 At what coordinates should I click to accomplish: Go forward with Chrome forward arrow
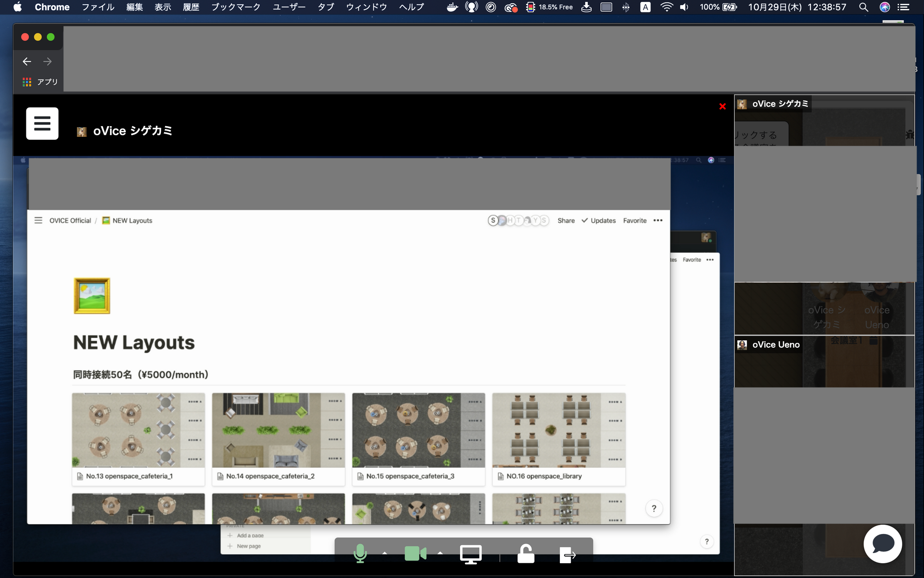click(47, 61)
